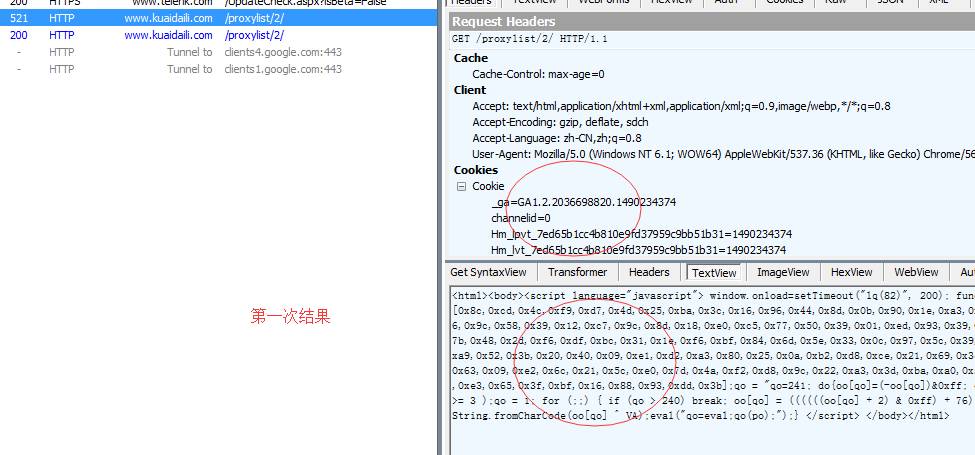The image size is (975, 455).
Task: Select the Cookies header group label
Action: point(476,170)
